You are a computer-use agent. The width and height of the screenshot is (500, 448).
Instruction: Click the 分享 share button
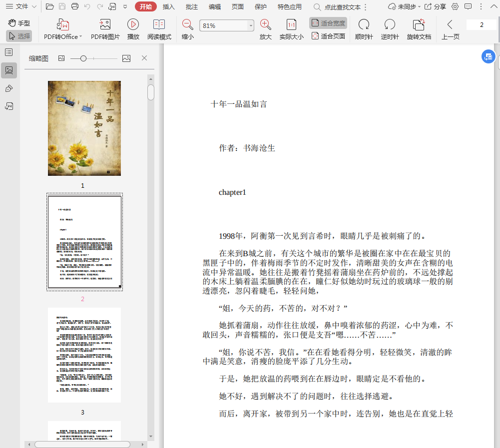(435, 6)
